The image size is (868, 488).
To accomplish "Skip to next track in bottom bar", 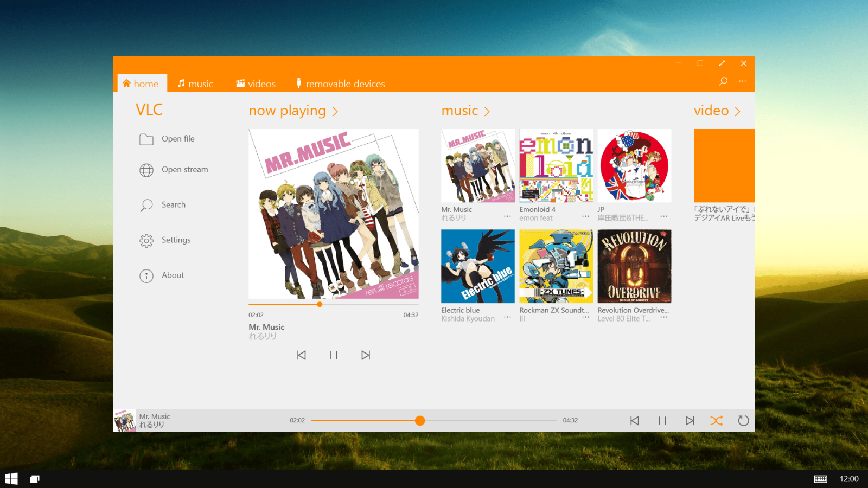I will tap(690, 421).
